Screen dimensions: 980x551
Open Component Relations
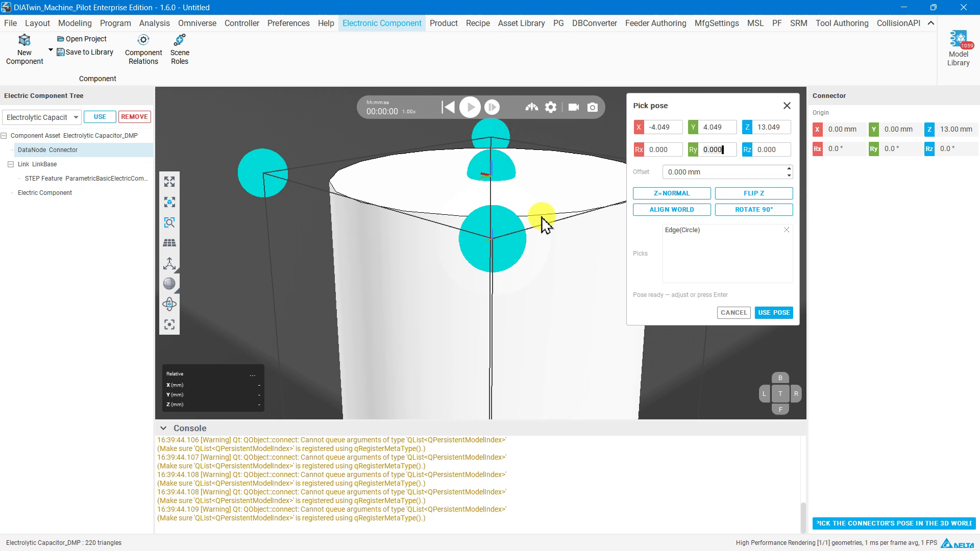pos(143,50)
